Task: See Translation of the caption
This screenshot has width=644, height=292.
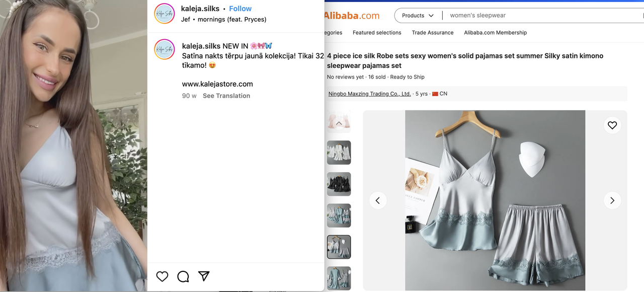Action: pos(226,96)
